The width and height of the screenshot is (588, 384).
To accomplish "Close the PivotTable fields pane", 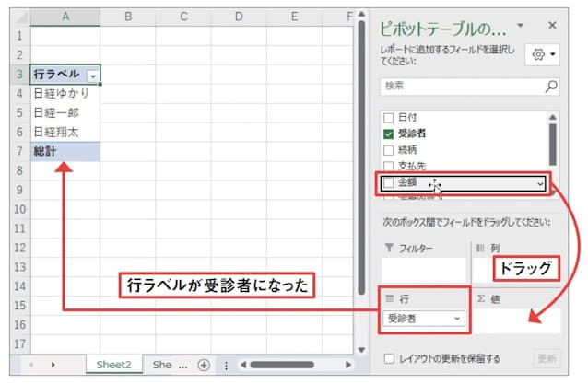I will [552, 26].
